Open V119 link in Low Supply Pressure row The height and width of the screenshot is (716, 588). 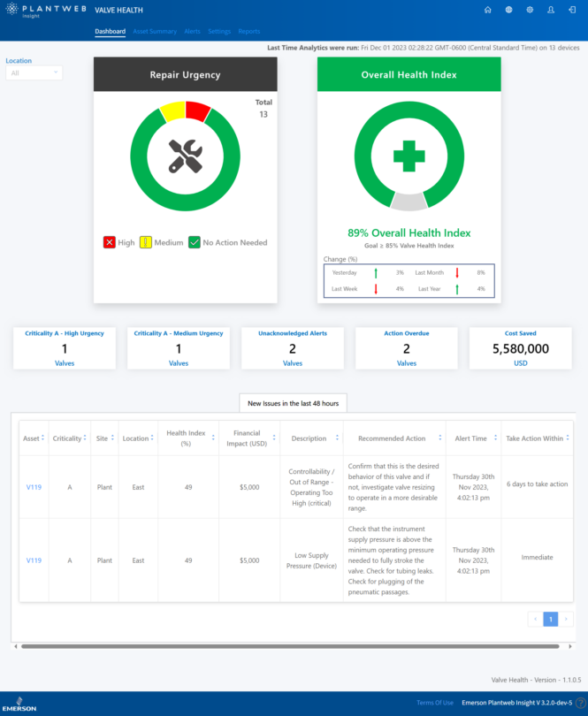click(34, 560)
